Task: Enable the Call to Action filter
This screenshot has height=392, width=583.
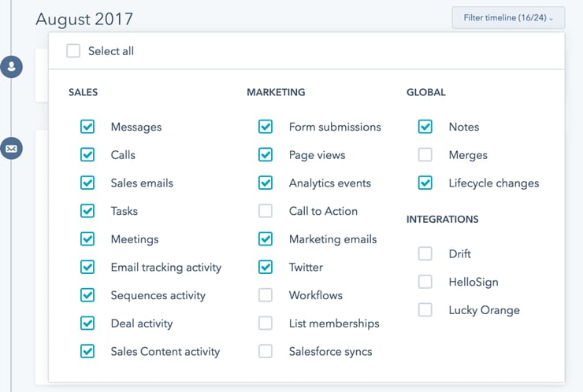Action: coord(266,211)
